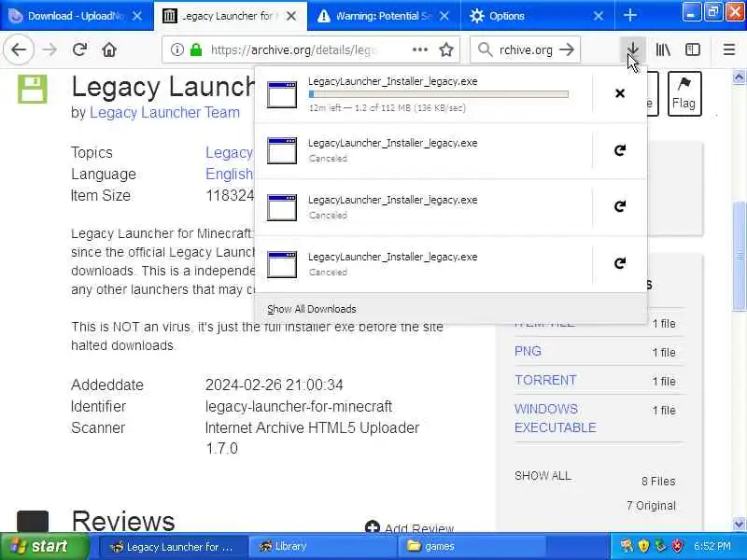
Task: Click the green padlock security icon
Action: tap(196, 49)
